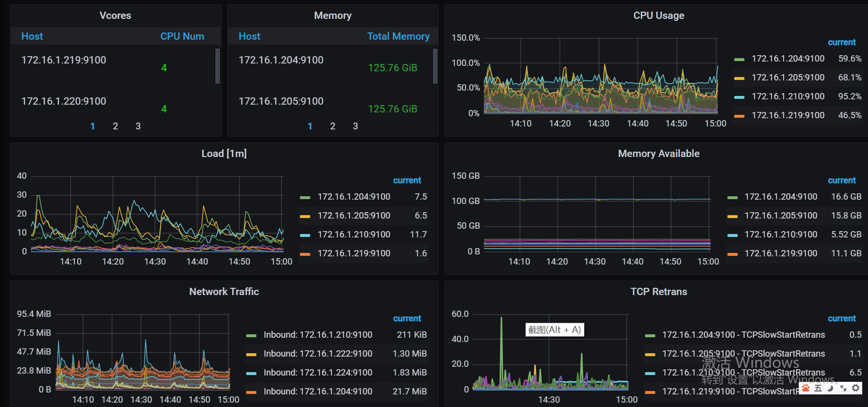Click orange swatch for 172.16.1.219:9100 in Memory Available legend

coord(732,254)
